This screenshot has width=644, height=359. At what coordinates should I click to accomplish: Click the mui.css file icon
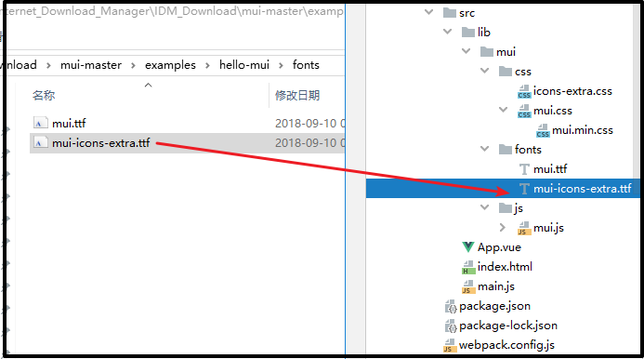tap(524, 111)
